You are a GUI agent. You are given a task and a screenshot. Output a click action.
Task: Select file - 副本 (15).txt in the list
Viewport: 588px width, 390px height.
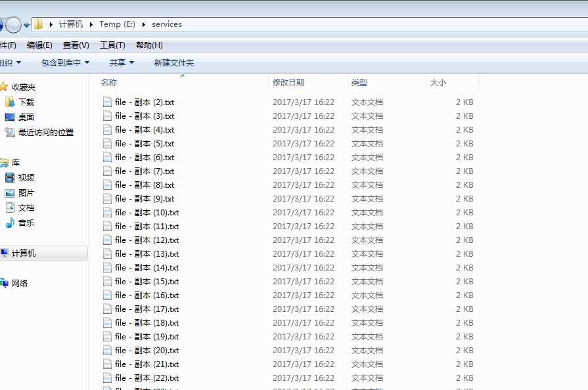(x=147, y=282)
